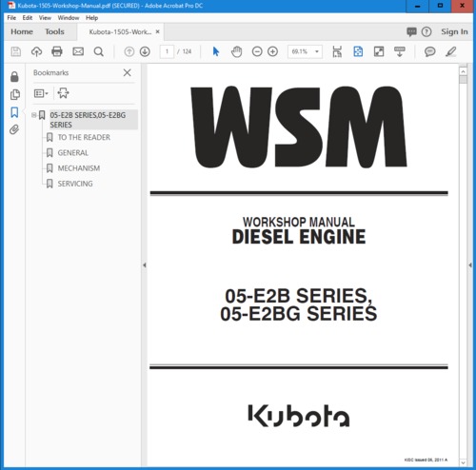Print the document with printer icon
The image size is (476, 470).
tap(57, 51)
